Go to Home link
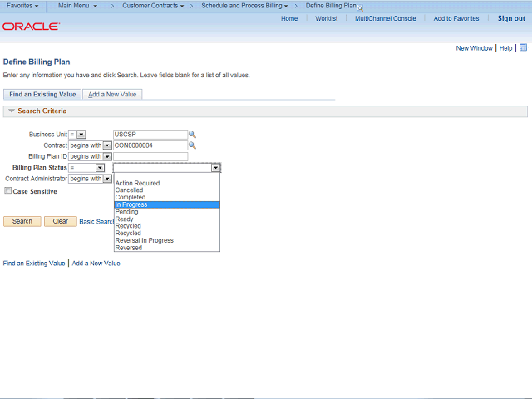Screen dimensions: 532x399 289,18
